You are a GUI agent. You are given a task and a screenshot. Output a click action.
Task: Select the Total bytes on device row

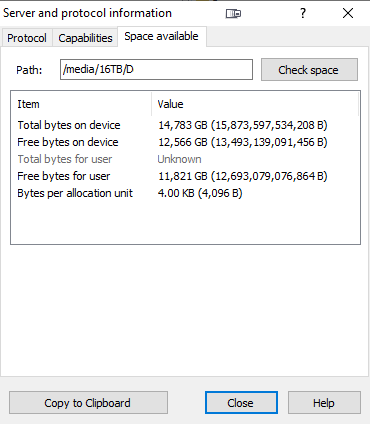tap(185, 125)
